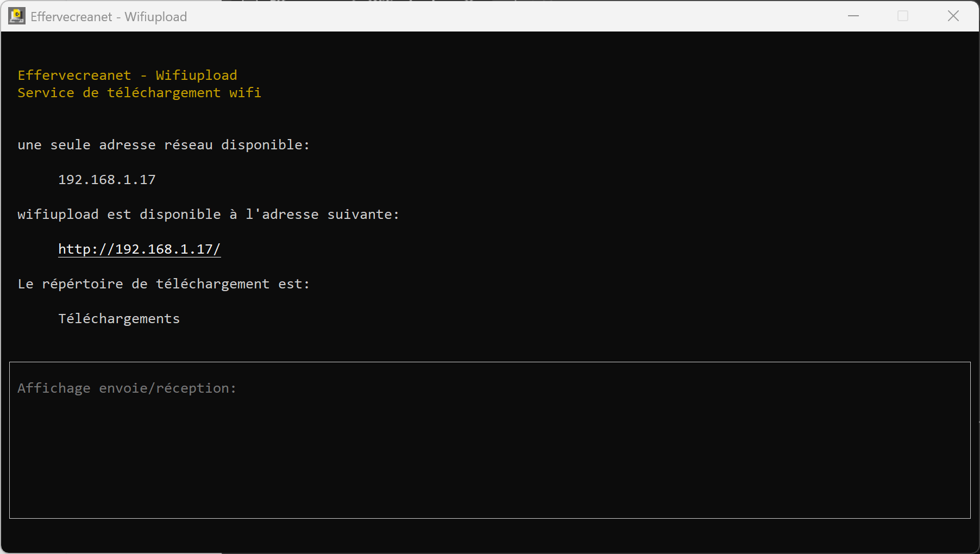Click the "Affichage envoie/réception:" label
Viewport: 980px width, 554px height.
tap(127, 388)
